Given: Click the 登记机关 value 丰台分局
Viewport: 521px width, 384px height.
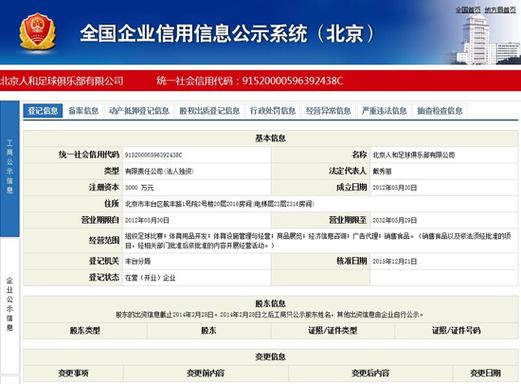Looking at the screenshot, I should tap(138, 261).
